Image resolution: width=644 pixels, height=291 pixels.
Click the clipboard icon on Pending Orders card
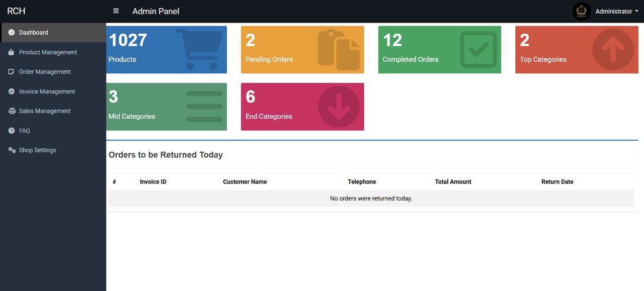pos(339,50)
